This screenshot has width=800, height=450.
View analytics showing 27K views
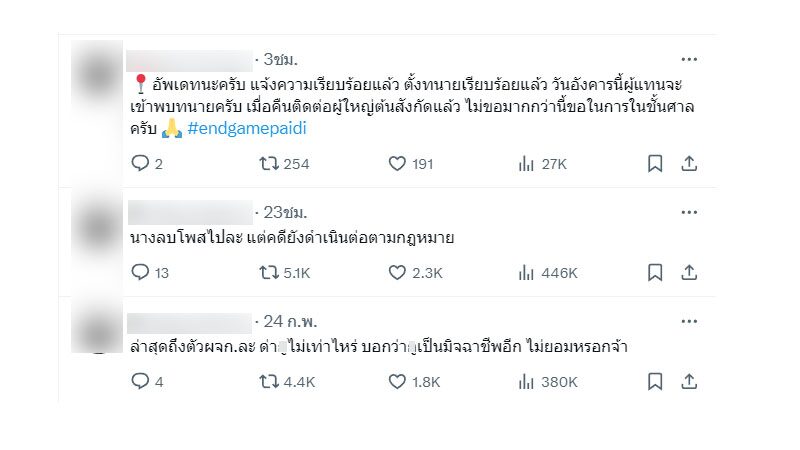pyautogui.click(x=526, y=164)
